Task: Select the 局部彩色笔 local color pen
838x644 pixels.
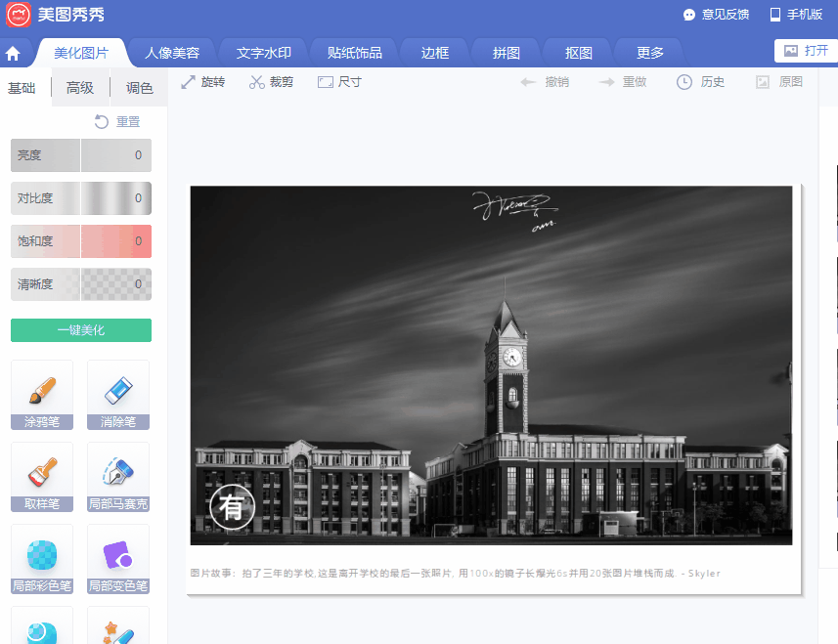Action: tap(41, 559)
